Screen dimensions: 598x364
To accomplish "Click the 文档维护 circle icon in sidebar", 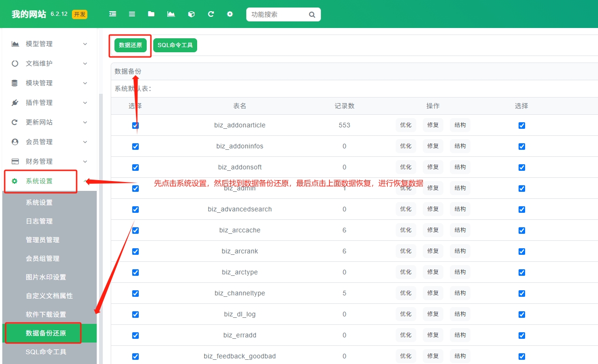I will coord(15,63).
